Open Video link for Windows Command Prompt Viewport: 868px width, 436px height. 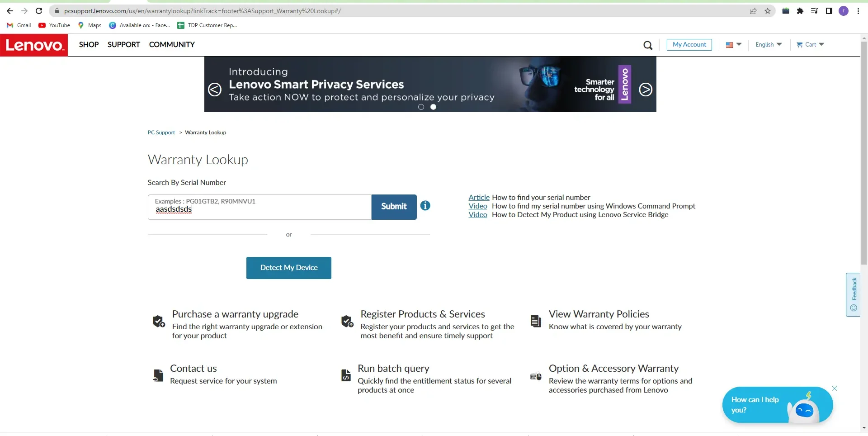click(478, 206)
